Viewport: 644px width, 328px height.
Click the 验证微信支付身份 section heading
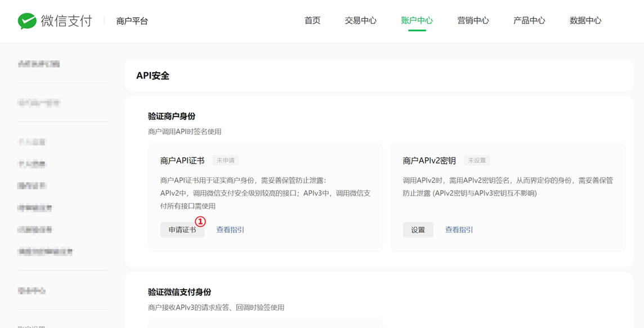[x=180, y=292]
